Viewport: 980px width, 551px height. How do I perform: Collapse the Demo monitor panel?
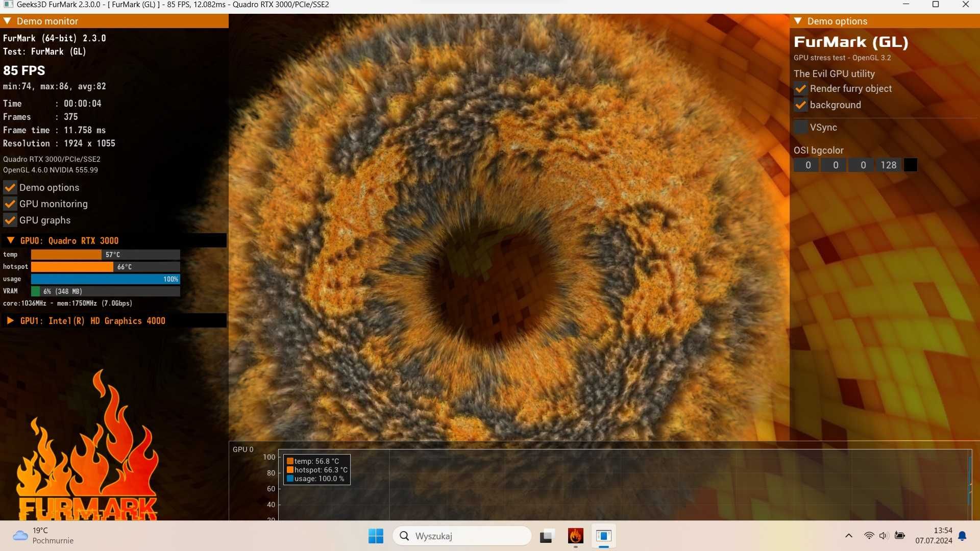click(8, 21)
